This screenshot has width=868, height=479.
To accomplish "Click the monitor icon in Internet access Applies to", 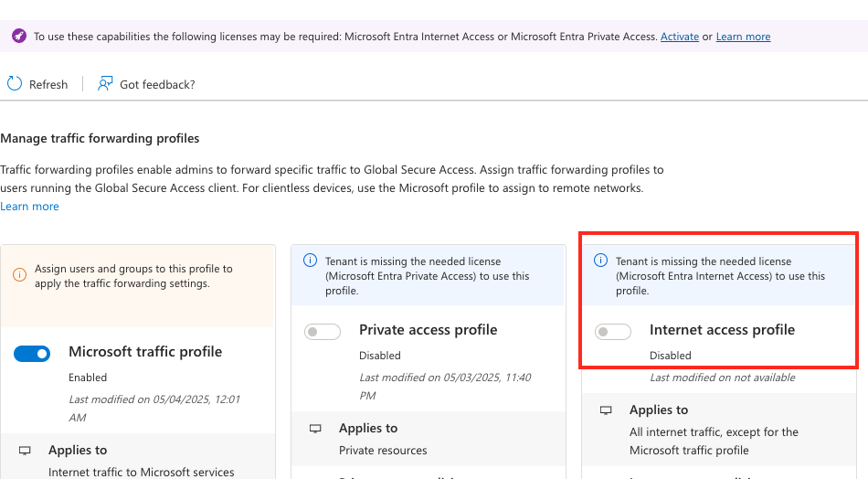I will (x=606, y=410).
